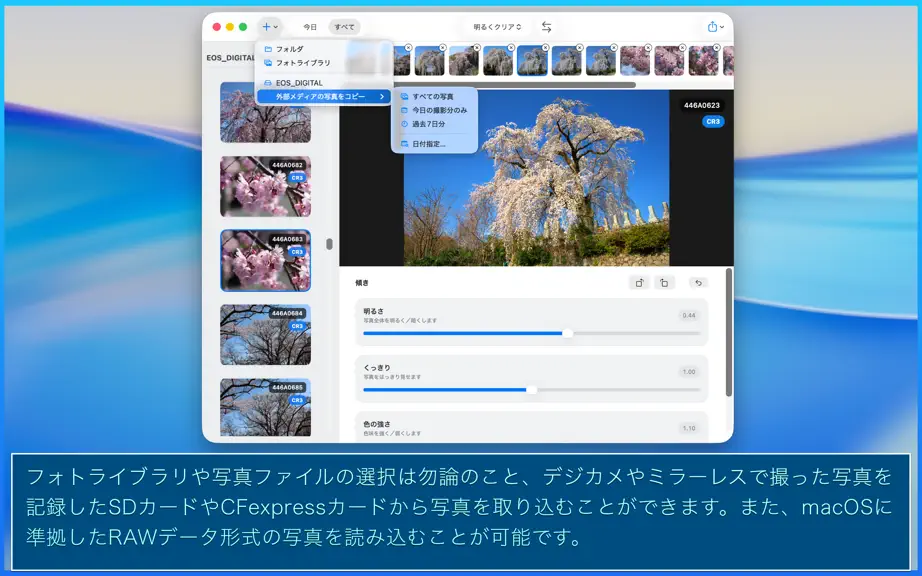Screen dimensions: 922x576
Task: Click the CR3 badge on 446A0684
Action: pos(297,326)
